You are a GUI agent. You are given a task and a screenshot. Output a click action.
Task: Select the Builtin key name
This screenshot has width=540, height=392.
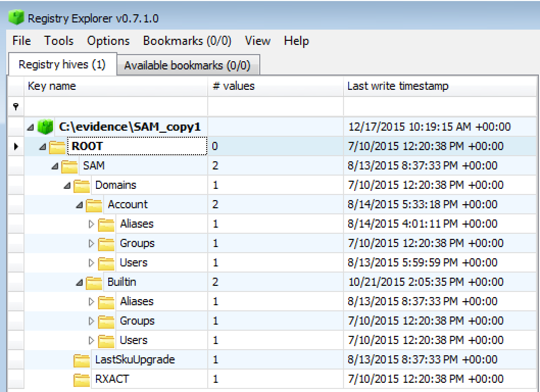pyautogui.click(x=121, y=282)
